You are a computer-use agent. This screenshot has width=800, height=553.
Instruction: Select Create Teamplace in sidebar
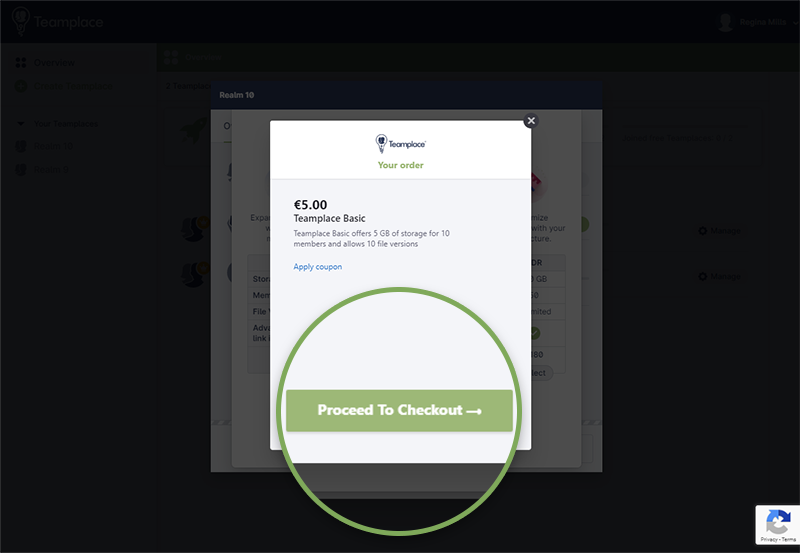coord(73,86)
